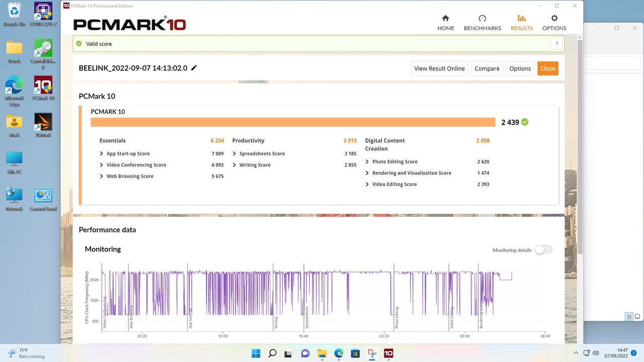This screenshot has width=644, height=362.
Task: Click the help question mark in Valid score bar
Action: point(556,44)
